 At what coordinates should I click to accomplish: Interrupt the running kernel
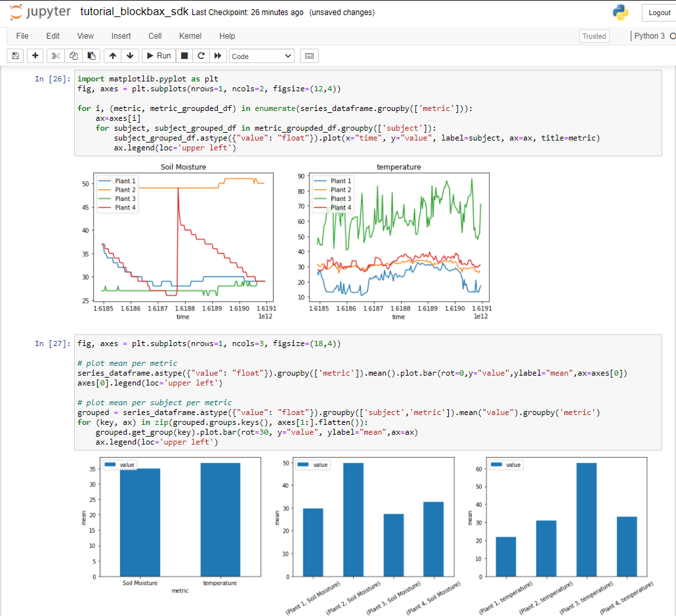pos(184,55)
